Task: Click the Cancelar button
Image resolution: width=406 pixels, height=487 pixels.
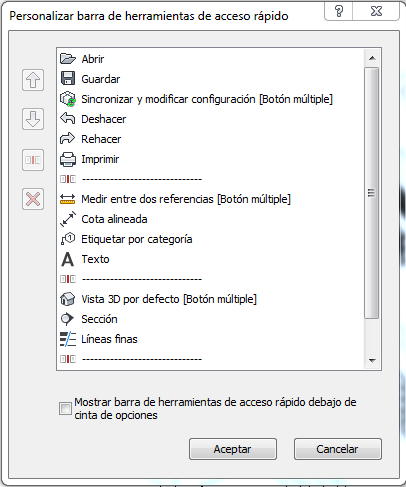Action: (338, 449)
